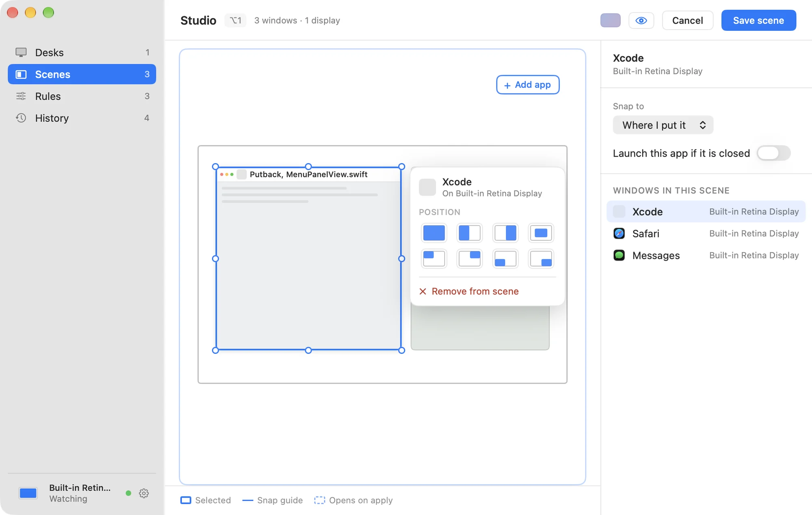Snap Xcode to full screen position
812x515 pixels.
coord(434,233)
